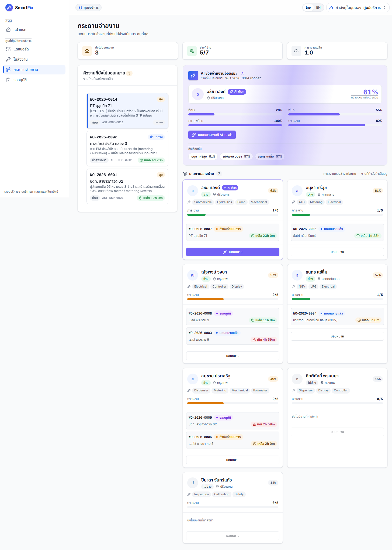Click the ปิยะดา จันทร์แก้ว avatar circle
The width and height of the screenshot is (392, 550).
click(x=193, y=483)
